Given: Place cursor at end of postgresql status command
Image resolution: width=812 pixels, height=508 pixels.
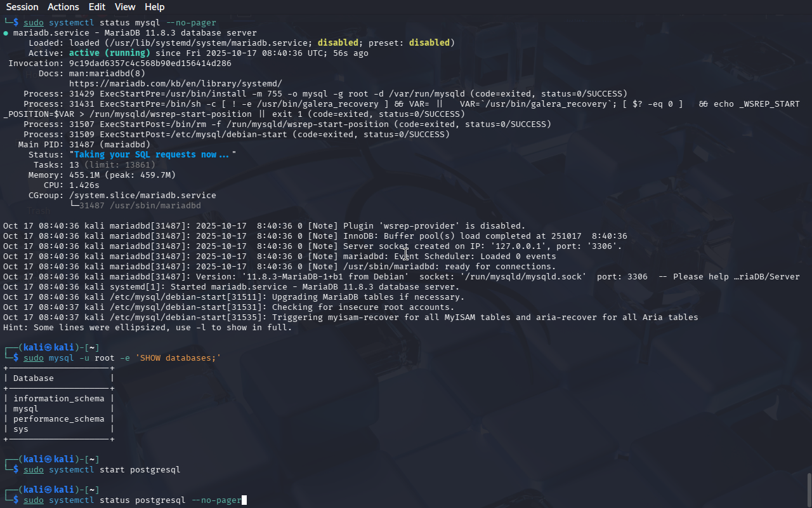Looking at the screenshot, I should [244, 500].
